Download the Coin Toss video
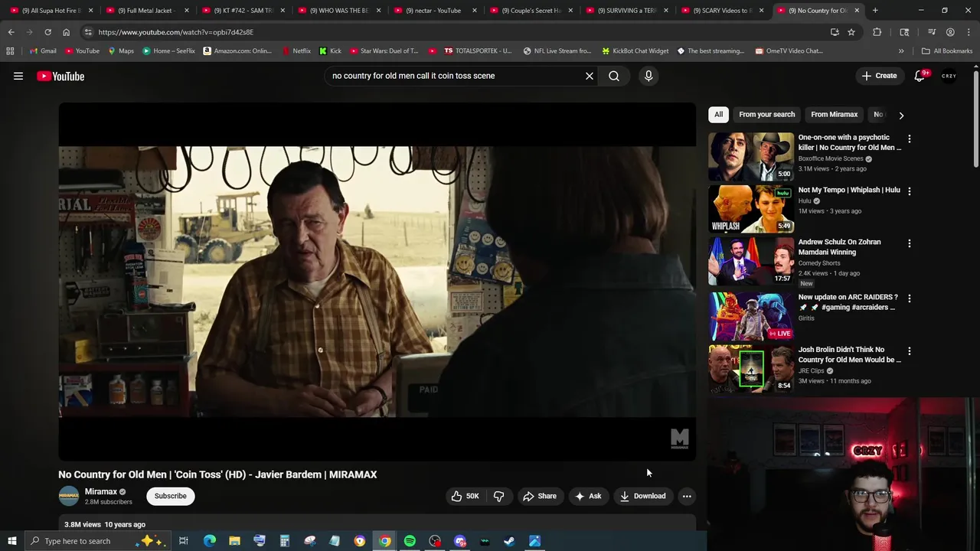The width and height of the screenshot is (980, 551). coord(643,496)
